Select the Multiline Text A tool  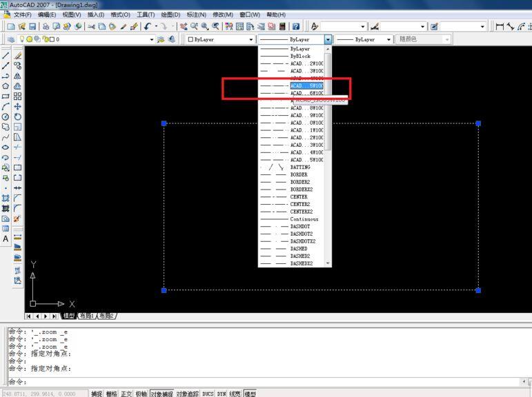point(6,238)
